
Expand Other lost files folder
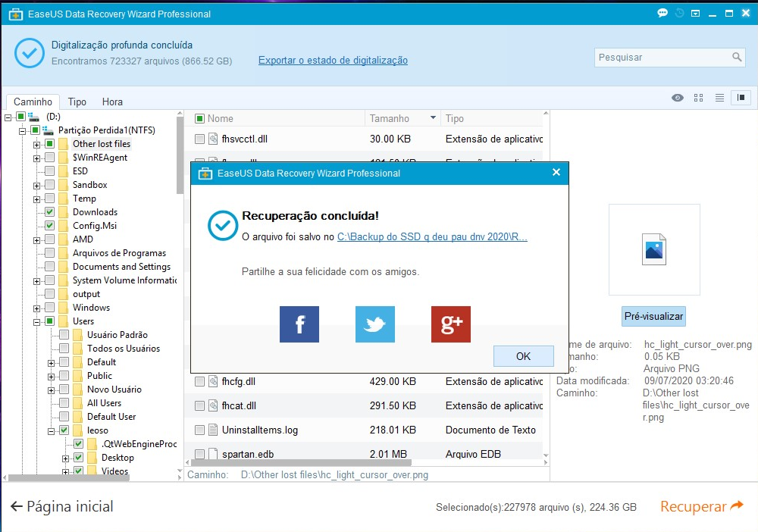[x=36, y=145]
